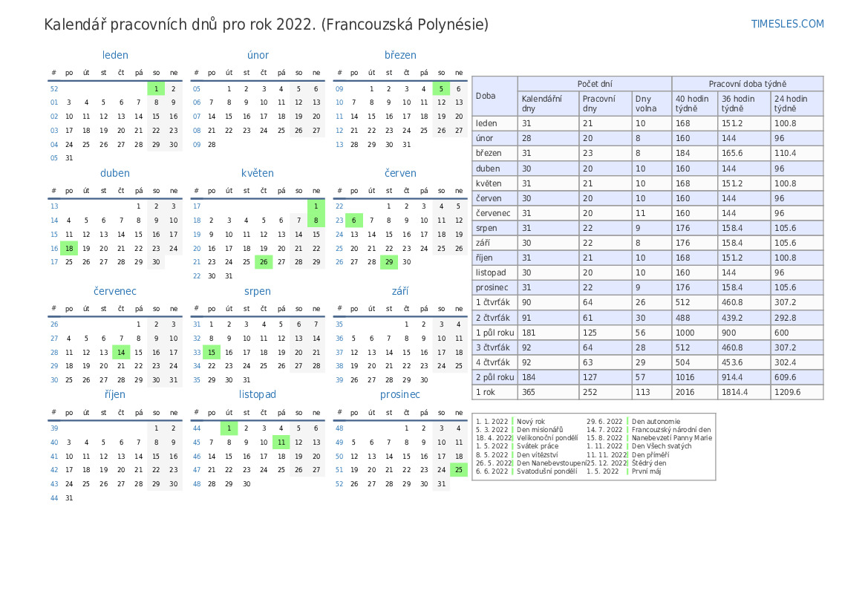Click "Nový rok" in the holiday legend
This screenshot has width=868, height=614.
(x=531, y=422)
